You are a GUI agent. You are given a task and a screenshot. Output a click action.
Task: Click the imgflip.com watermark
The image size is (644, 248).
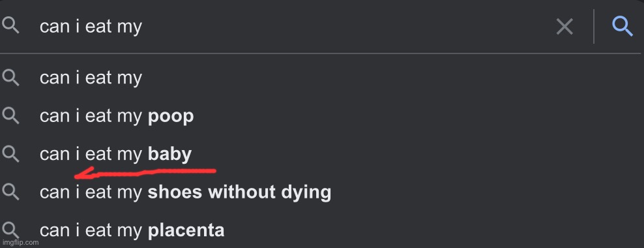point(20,242)
